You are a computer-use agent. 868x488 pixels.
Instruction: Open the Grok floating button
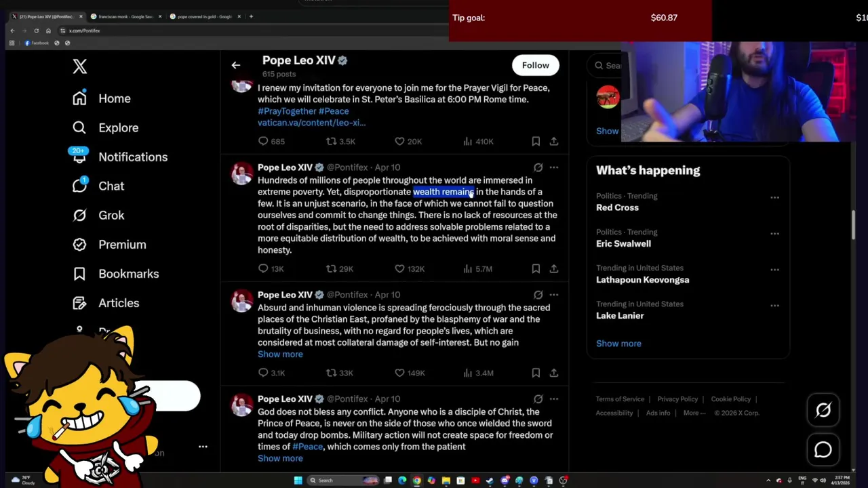pyautogui.click(x=823, y=410)
